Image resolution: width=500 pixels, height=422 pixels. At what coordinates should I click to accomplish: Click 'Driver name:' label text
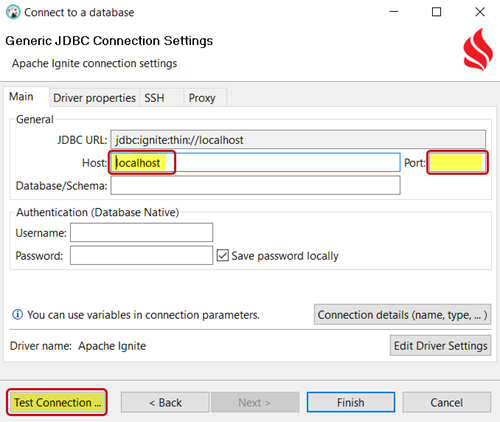pyautogui.click(x=41, y=346)
